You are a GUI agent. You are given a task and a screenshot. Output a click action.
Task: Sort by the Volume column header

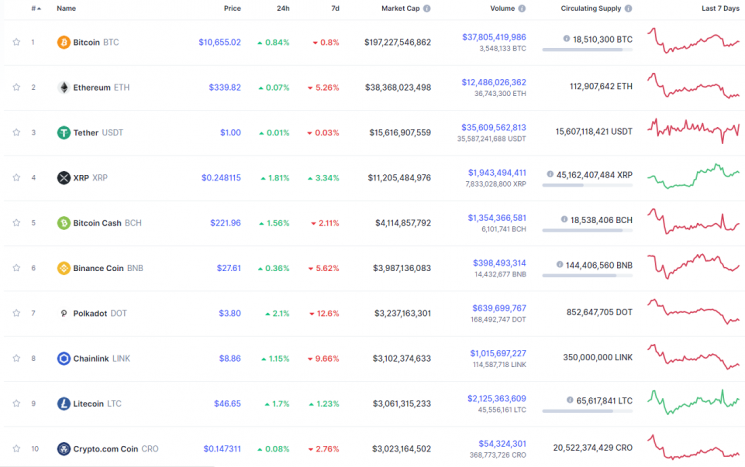click(502, 9)
